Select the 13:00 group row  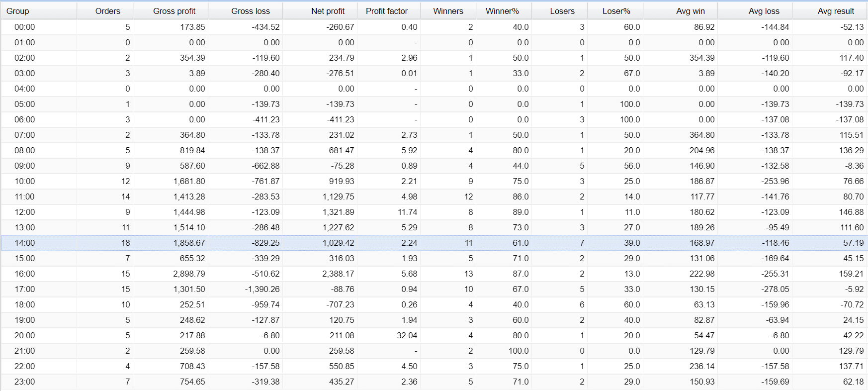click(434, 227)
